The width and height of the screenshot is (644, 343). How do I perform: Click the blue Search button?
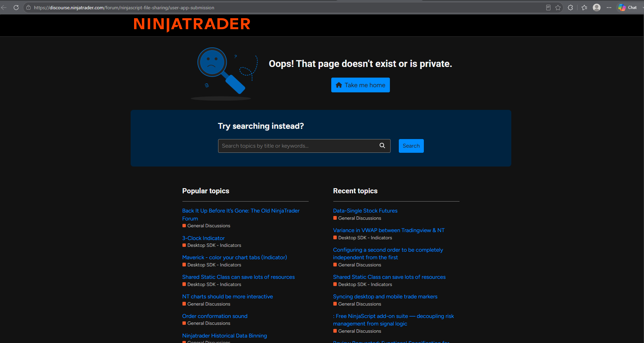pos(411,146)
